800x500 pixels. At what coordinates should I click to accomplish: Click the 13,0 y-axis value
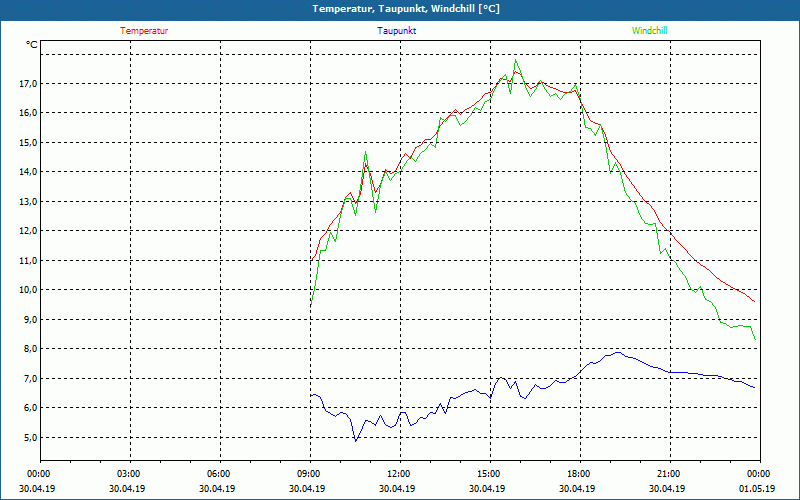(x=27, y=202)
